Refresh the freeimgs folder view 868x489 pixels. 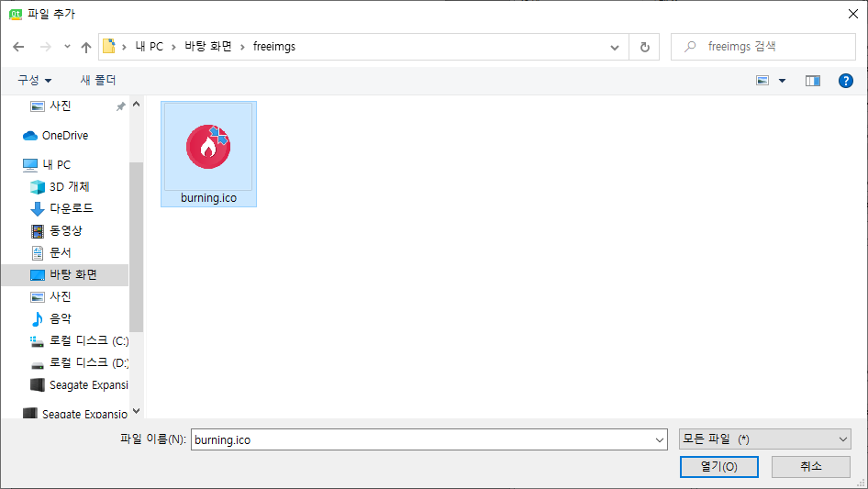[x=644, y=47]
